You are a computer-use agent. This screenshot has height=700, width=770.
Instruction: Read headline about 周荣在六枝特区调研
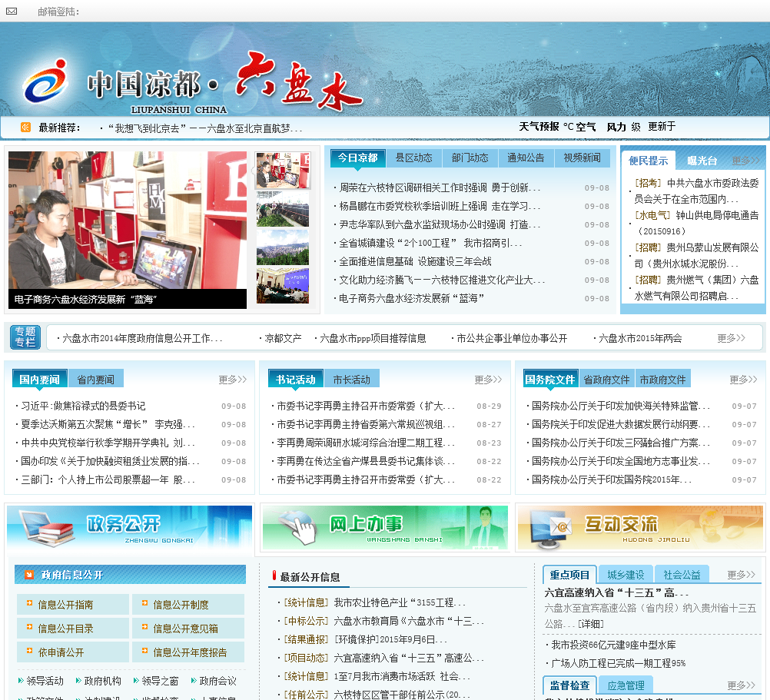point(440,187)
